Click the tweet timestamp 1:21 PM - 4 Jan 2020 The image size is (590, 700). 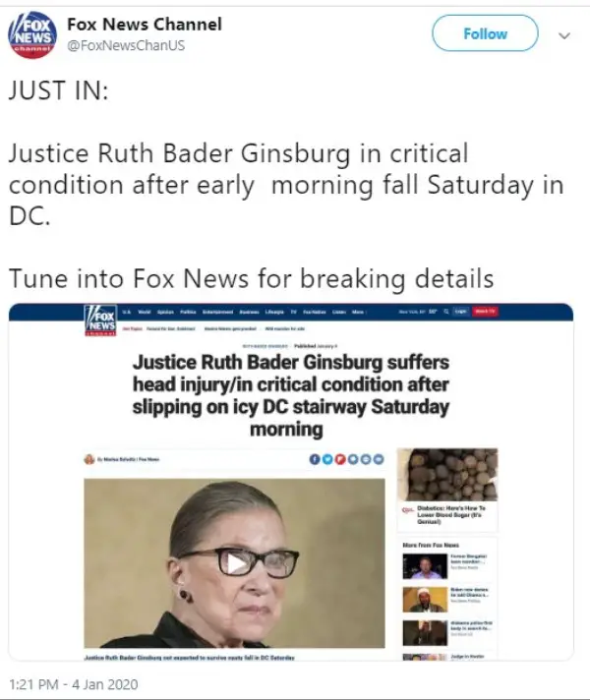point(74,684)
